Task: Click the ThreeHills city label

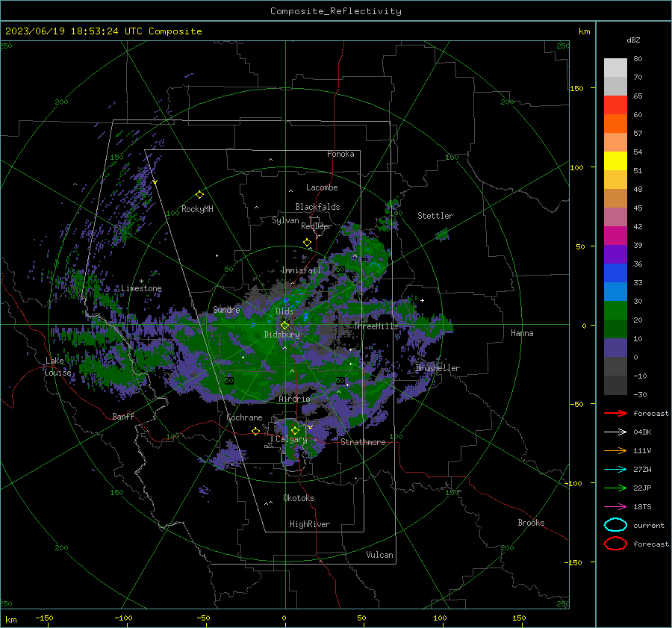Action: coord(376,326)
